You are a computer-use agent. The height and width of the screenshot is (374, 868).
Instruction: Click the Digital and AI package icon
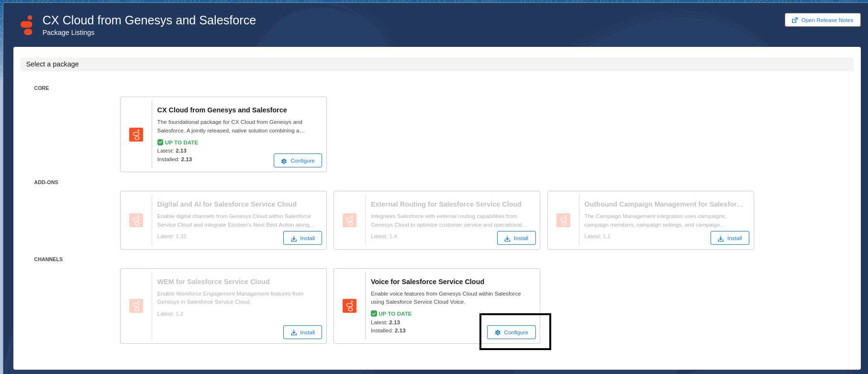[x=136, y=220]
